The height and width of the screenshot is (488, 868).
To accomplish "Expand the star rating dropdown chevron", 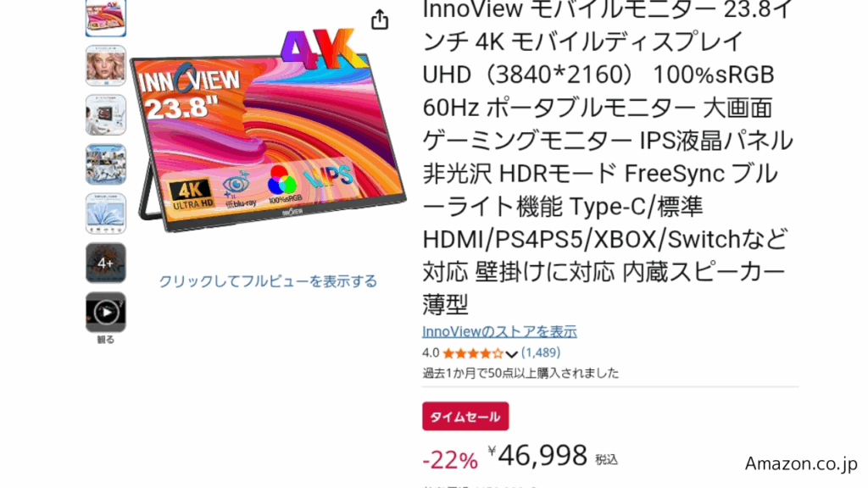I will pyautogui.click(x=511, y=354).
